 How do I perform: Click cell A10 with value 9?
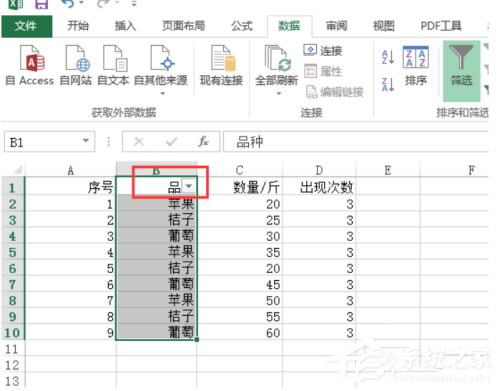click(70, 332)
